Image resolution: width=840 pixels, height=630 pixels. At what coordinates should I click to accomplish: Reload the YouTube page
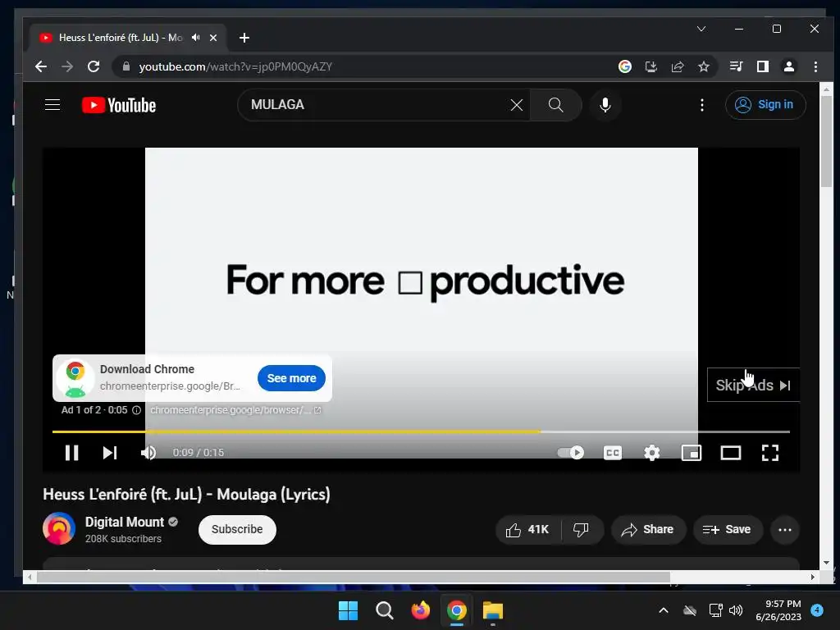pyautogui.click(x=94, y=66)
